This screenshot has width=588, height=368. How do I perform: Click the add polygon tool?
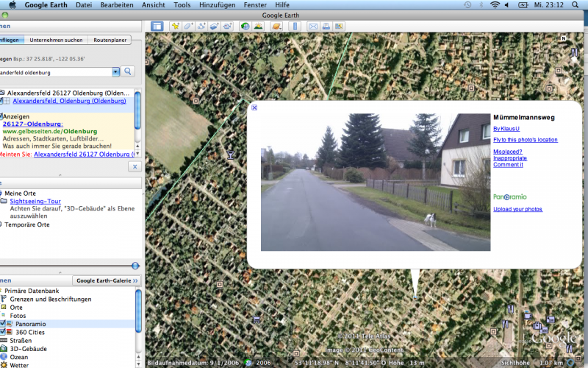tap(189, 26)
